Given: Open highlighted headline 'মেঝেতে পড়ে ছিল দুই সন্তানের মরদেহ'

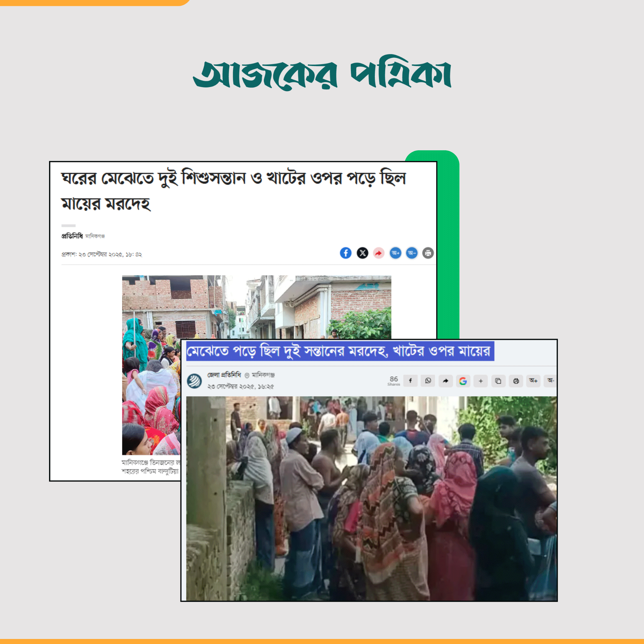Looking at the screenshot, I should [340, 351].
